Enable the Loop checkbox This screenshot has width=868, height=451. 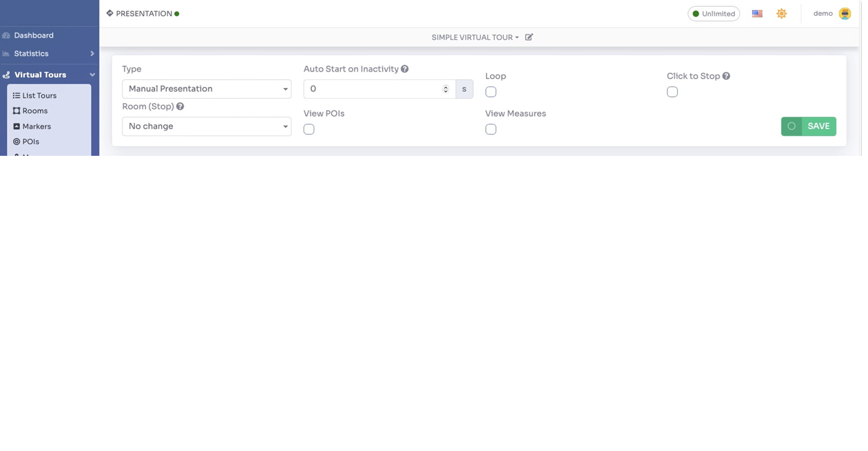pyautogui.click(x=490, y=92)
